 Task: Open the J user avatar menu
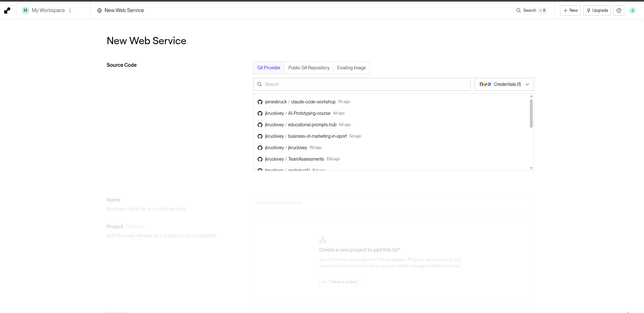[633, 10]
